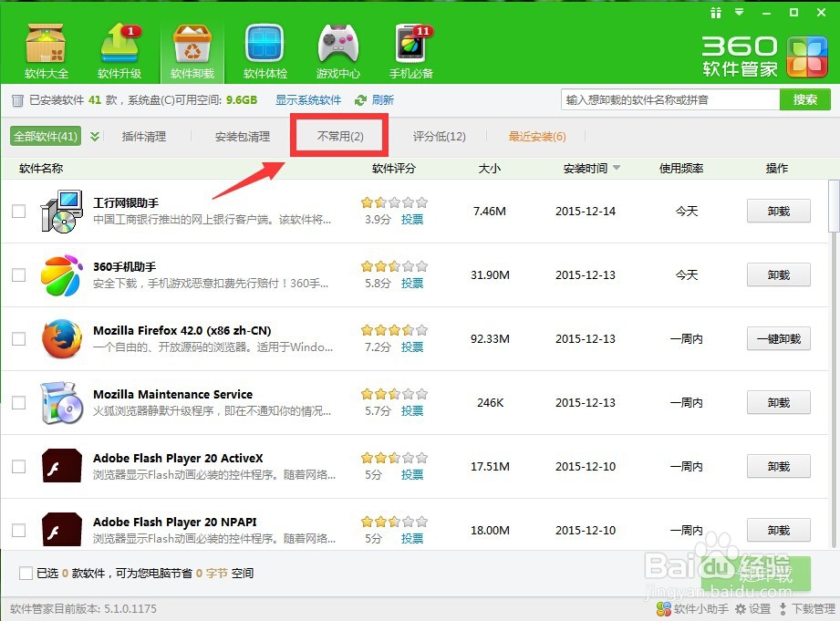Click the skin icon in title bar
This screenshot has width=840, height=621.
pos(716,13)
